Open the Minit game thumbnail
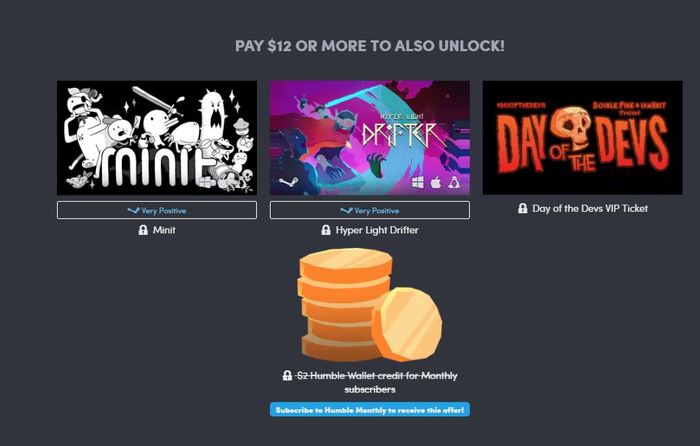This screenshot has width=700, height=446. pos(157,138)
